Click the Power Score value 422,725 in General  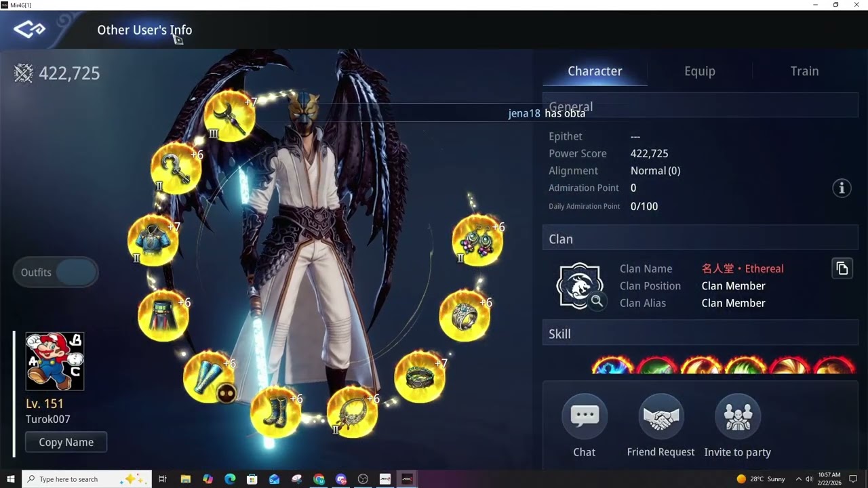pyautogui.click(x=650, y=154)
